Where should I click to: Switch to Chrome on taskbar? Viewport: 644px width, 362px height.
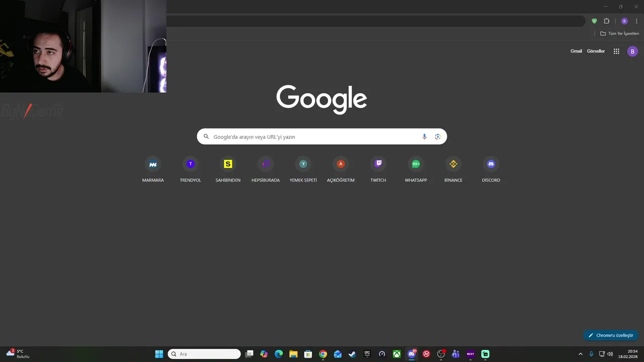(x=323, y=354)
